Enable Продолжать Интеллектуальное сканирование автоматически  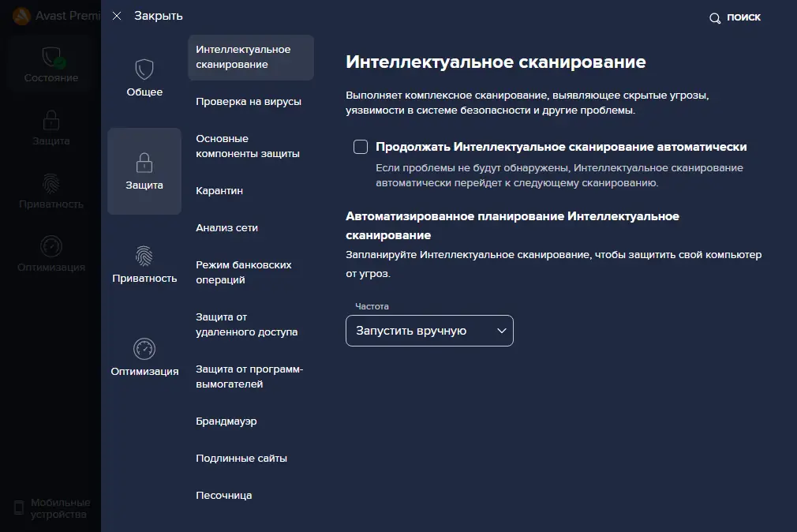(x=361, y=146)
